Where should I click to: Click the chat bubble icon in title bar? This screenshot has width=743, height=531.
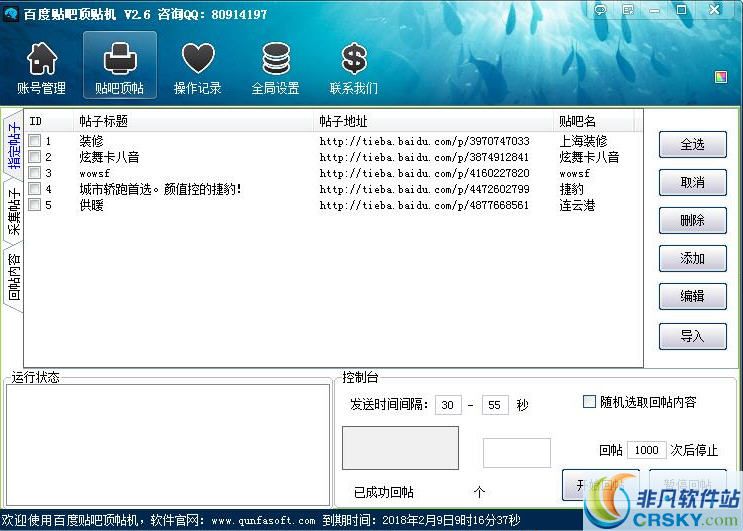(600, 10)
